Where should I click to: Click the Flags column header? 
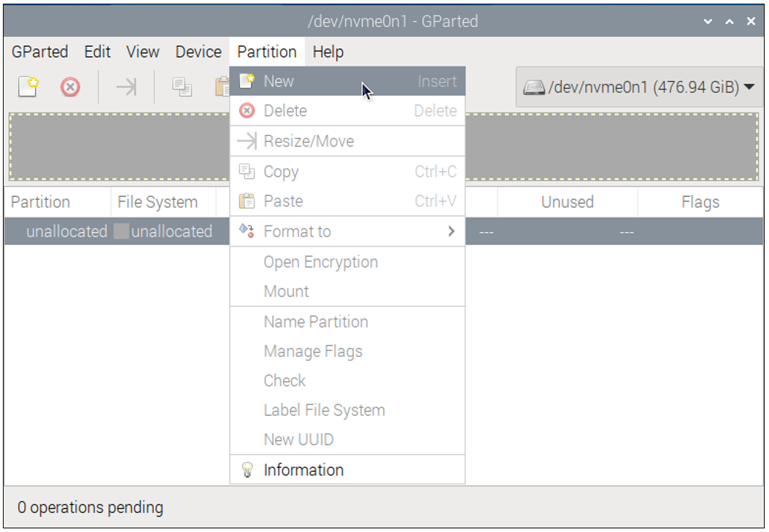coord(700,202)
